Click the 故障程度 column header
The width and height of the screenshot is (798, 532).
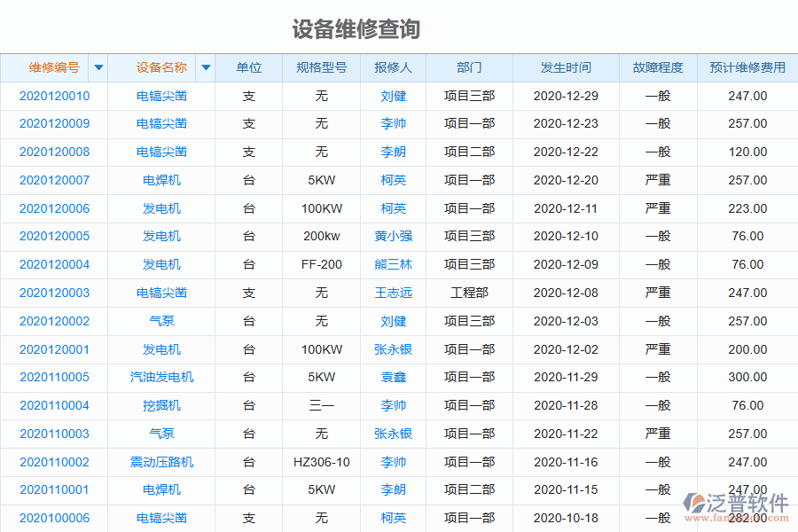pyautogui.click(x=658, y=67)
